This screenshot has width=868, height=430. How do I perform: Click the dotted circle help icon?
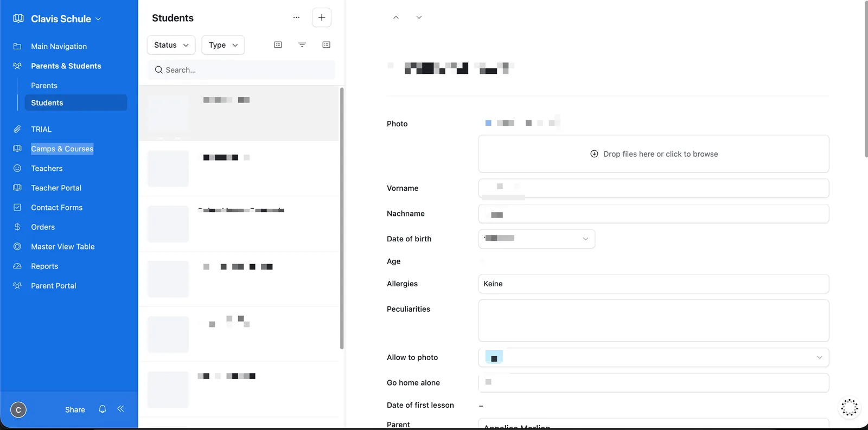pyautogui.click(x=849, y=407)
